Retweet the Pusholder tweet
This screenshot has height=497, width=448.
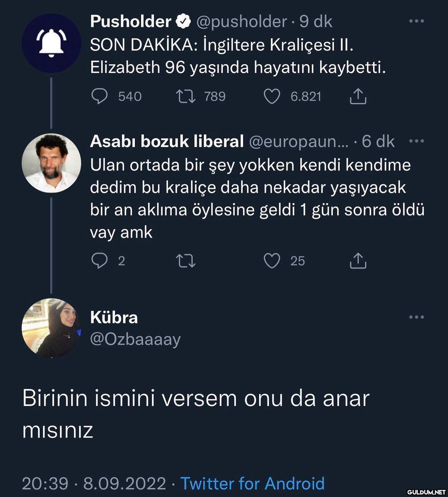(185, 96)
